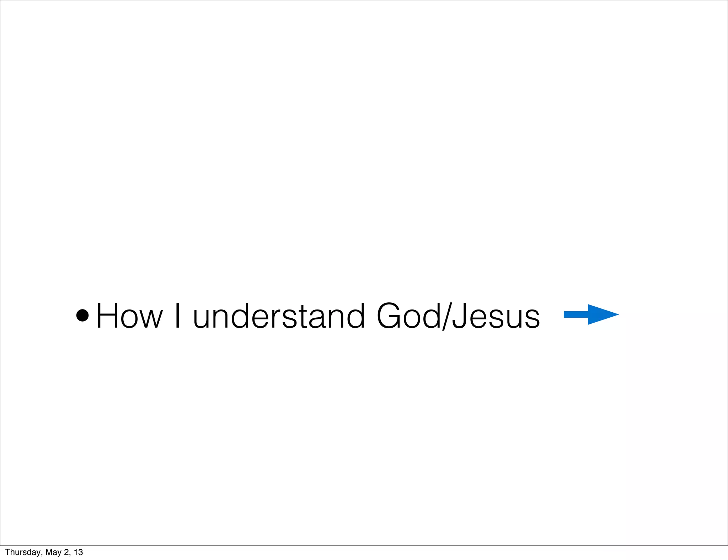The image size is (728, 560).
Task: Click the word "God" in the bullet
Action: (408, 316)
